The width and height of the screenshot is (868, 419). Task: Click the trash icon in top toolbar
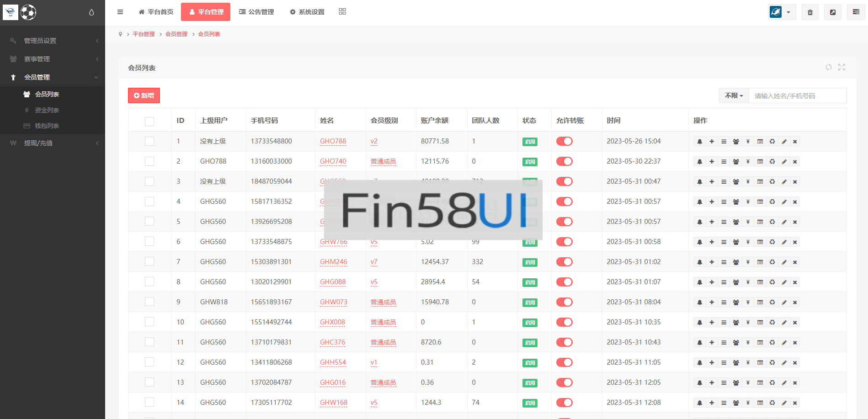(x=810, y=12)
